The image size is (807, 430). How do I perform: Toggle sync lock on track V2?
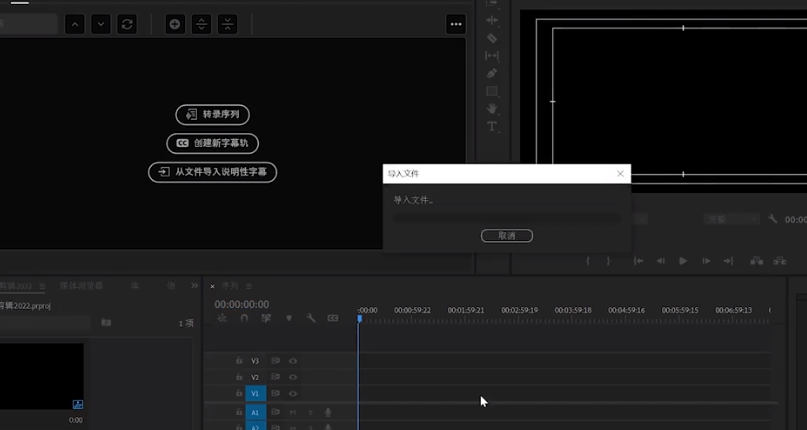tap(275, 377)
